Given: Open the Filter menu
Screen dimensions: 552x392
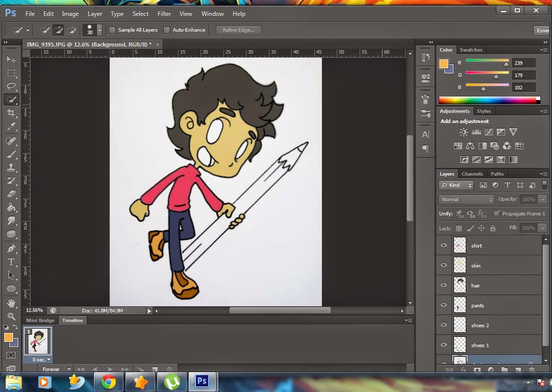Looking at the screenshot, I should pos(164,14).
